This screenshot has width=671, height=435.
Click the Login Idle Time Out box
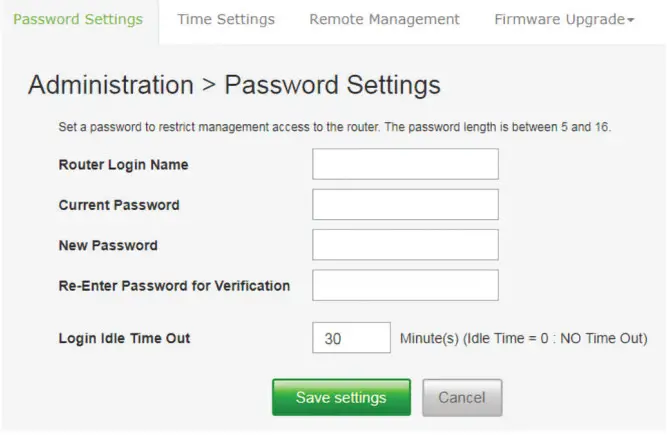351,338
